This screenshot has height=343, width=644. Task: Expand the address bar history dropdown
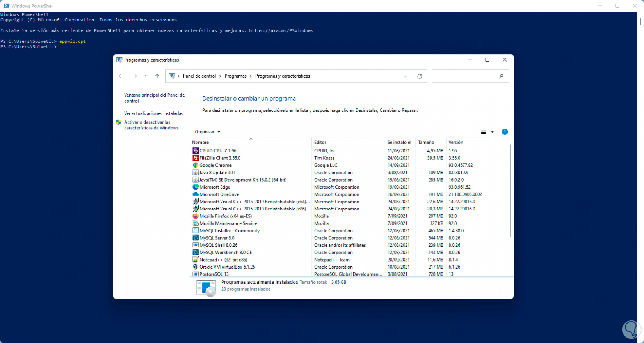coord(406,76)
